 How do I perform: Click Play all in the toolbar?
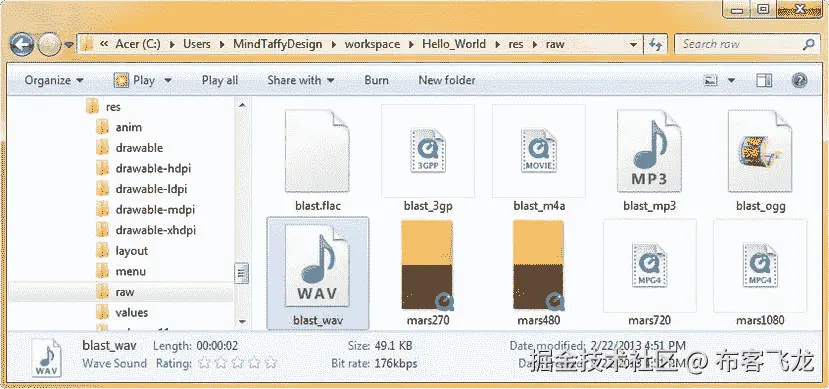pyautogui.click(x=220, y=80)
